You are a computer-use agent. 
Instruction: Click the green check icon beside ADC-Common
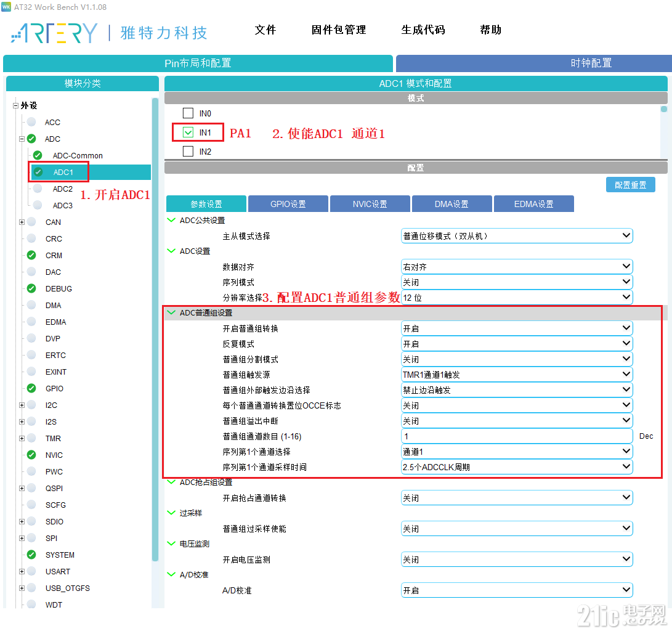pyautogui.click(x=38, y=155)
